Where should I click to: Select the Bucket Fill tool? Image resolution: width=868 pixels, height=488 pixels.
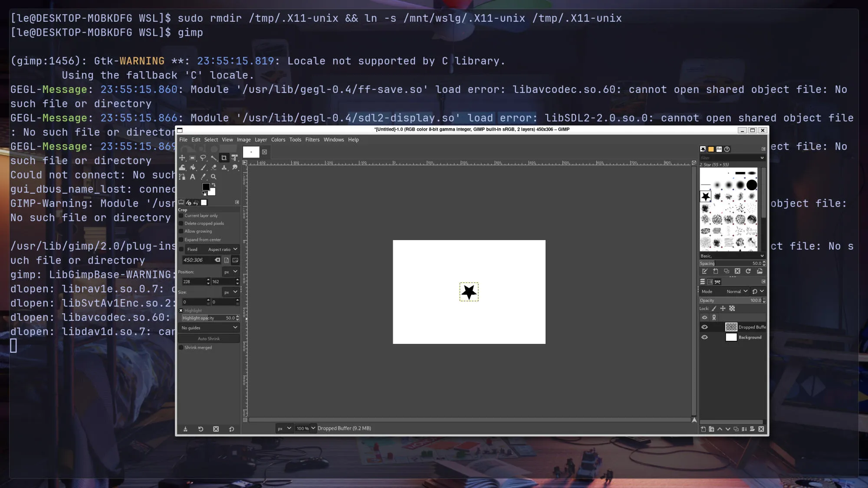click(x=193, y=168)
